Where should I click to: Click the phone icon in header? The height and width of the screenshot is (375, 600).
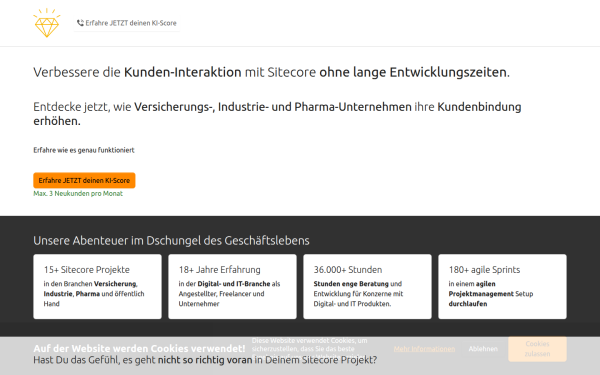click(80, 23)
